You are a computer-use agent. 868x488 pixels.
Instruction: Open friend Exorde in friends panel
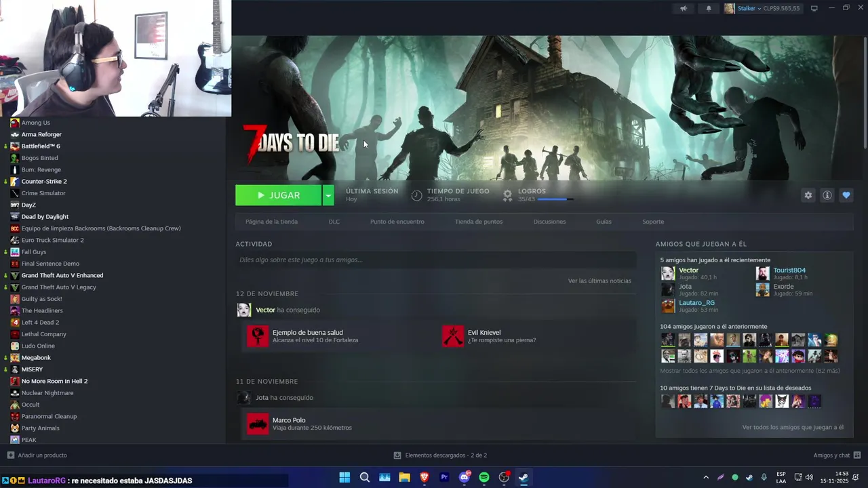(783, 287)
